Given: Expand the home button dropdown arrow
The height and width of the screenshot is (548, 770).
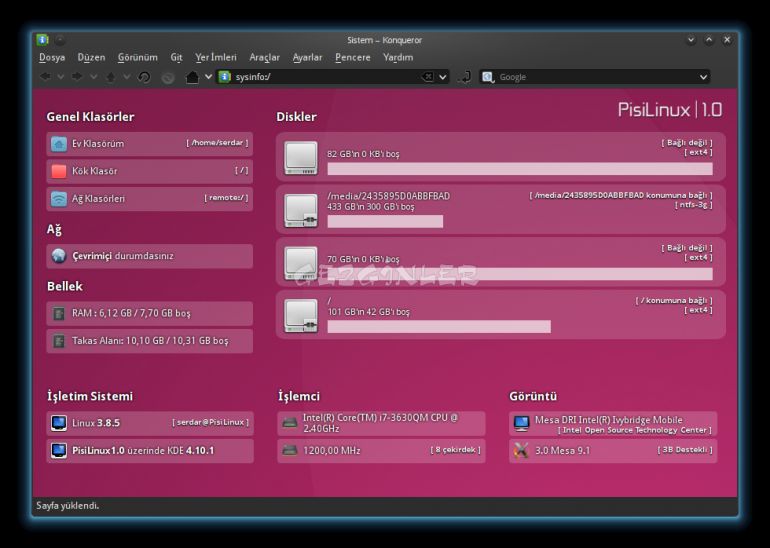Looking at the screenshot, I should coord(208,77).
